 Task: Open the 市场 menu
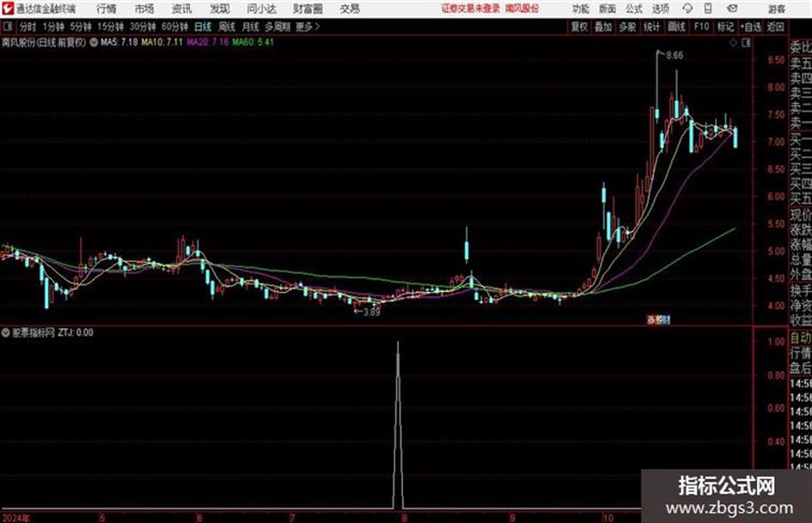tap(144, 9)
